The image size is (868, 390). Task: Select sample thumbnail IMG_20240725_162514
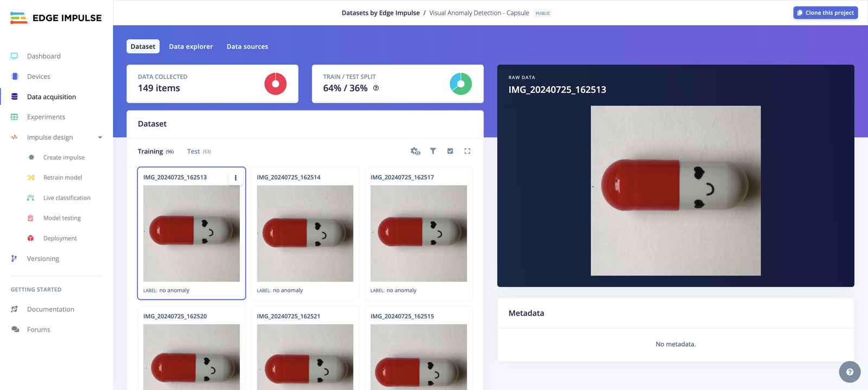[305, 233]
